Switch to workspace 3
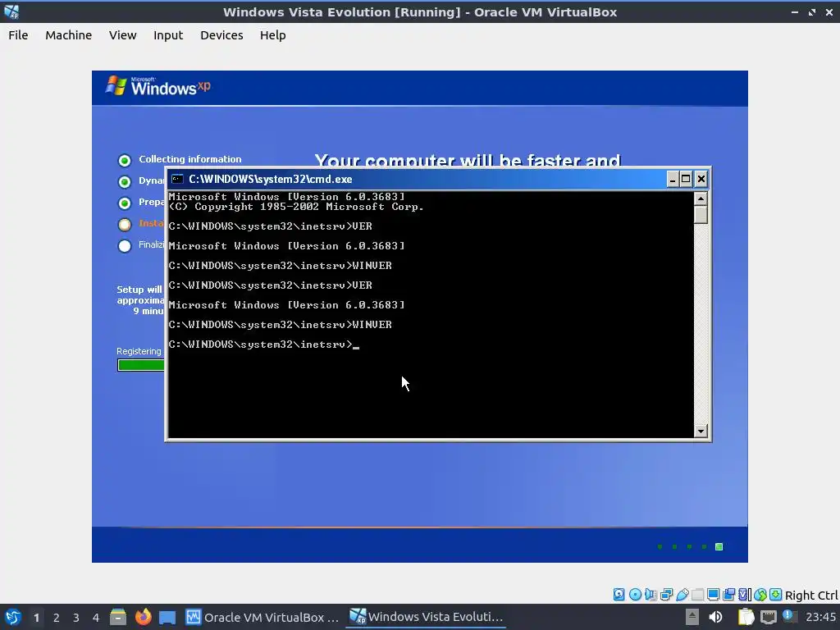The height and width of the screenshot is (630, 840). click(x=76, y=618)
